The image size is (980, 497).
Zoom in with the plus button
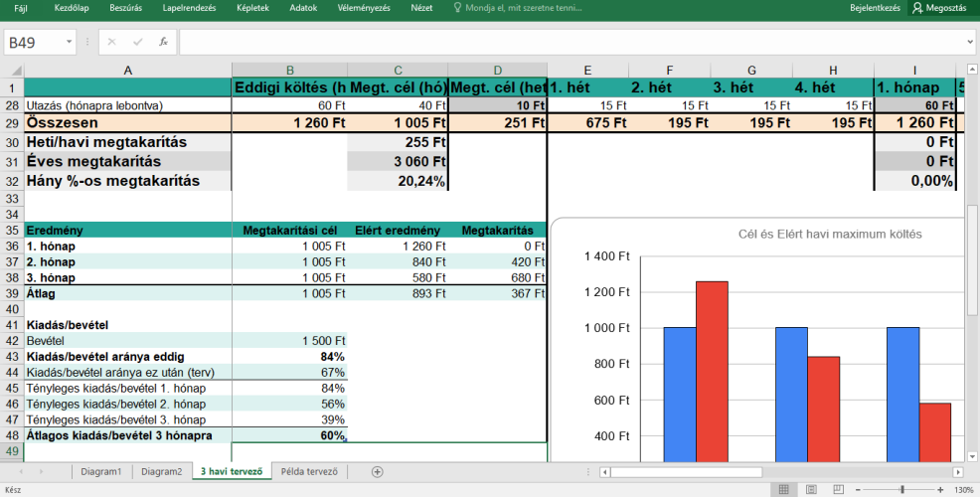coord(940,489)
